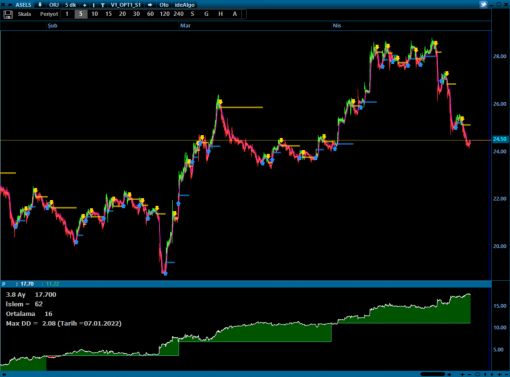Switch to the 60 minute period
The width and height of the screenshot is (510, 377).
[x=150, y=14]
